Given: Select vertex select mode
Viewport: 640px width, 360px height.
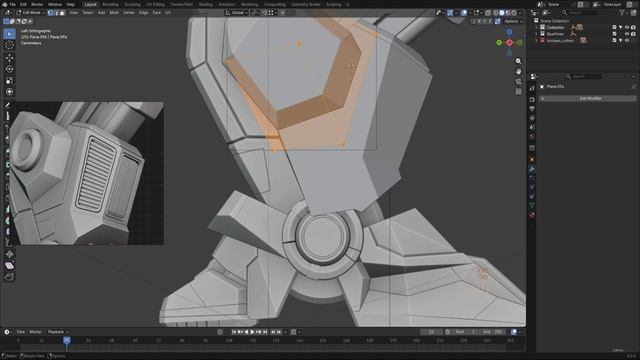Looking at the screenshot, I should (x=50, y=13).
